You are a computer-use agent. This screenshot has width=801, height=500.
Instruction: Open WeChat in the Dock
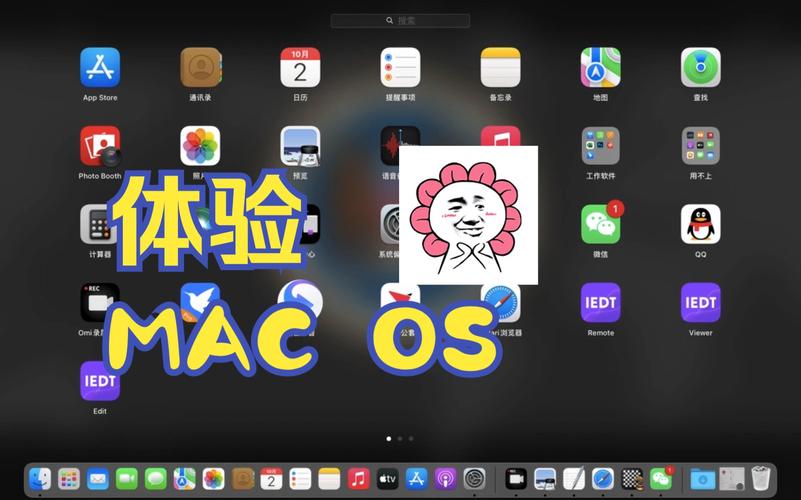[661, 479]
